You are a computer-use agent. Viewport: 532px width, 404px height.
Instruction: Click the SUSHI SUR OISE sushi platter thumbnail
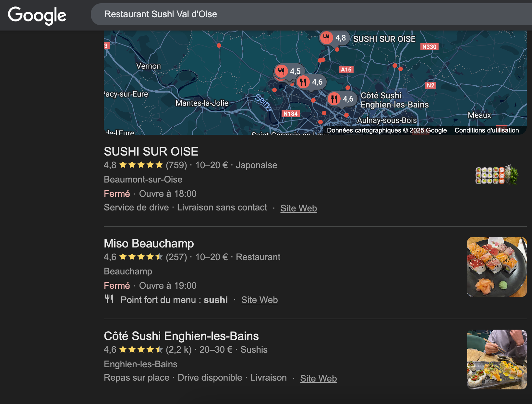[x=497, y=175]
